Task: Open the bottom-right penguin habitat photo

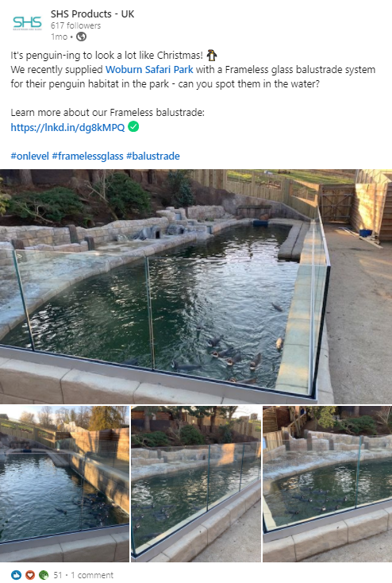Action: (x=328, y=484)
